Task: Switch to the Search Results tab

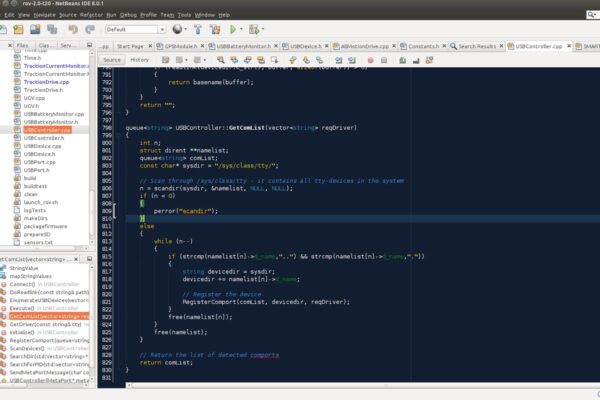Action: tap(477, 46)
